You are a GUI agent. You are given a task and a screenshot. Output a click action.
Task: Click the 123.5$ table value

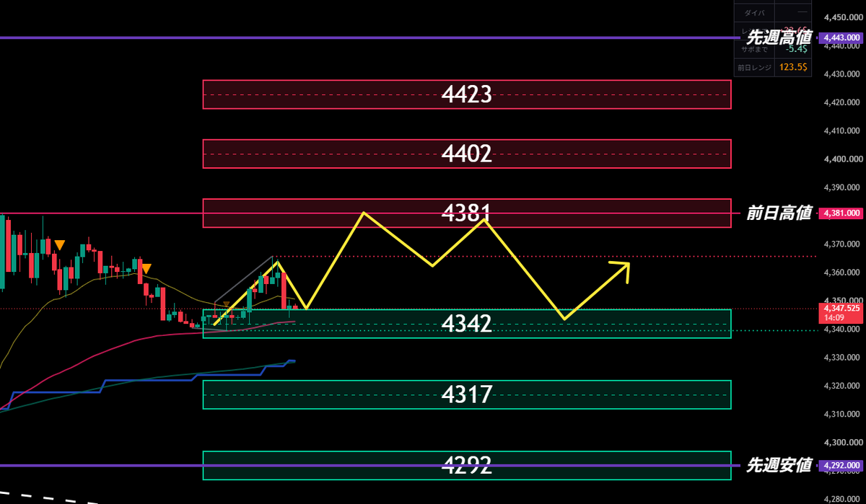point(792,68)
